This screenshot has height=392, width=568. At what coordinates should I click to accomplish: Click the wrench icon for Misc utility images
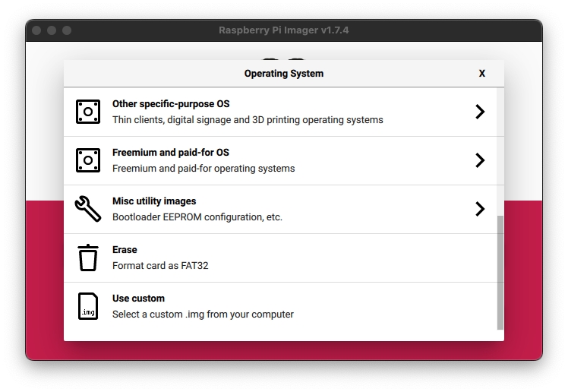point(88,209)
